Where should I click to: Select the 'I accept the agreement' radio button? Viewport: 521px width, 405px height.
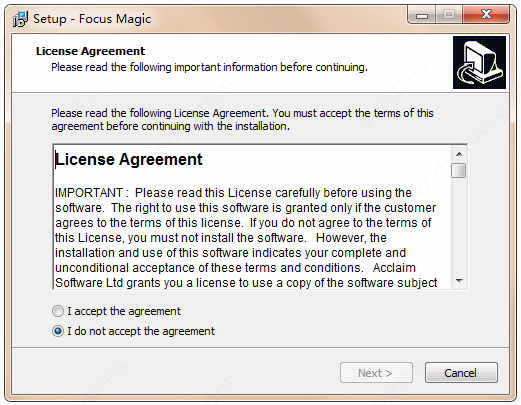[x=58, y=311]
